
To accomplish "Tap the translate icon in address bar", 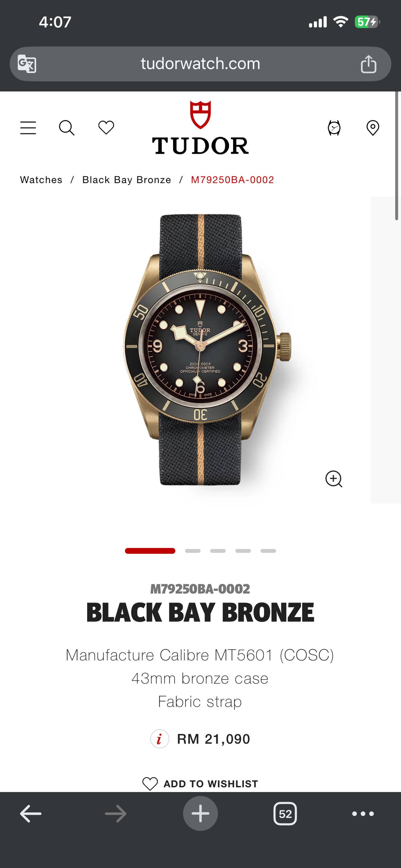I will pos(27,64).
